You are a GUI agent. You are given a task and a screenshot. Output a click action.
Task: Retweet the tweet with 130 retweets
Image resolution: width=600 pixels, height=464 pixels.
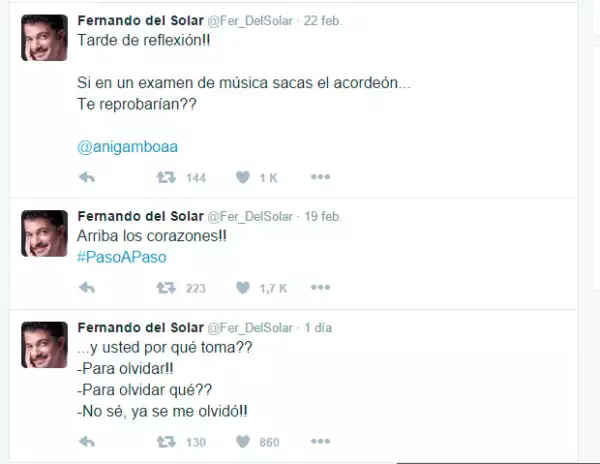165,442
